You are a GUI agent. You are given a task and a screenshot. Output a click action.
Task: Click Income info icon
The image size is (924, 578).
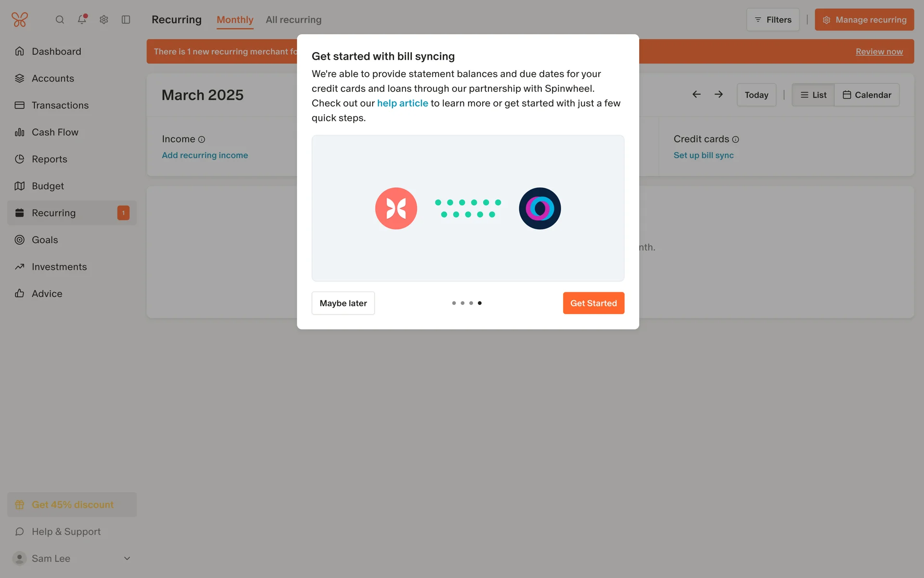tap(202, 140)
